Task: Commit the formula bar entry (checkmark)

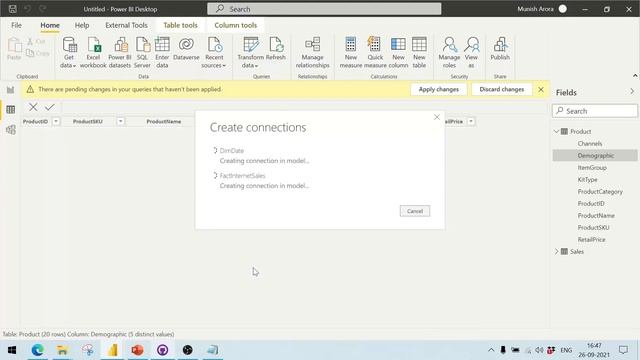Action: [x=50, y=107]
